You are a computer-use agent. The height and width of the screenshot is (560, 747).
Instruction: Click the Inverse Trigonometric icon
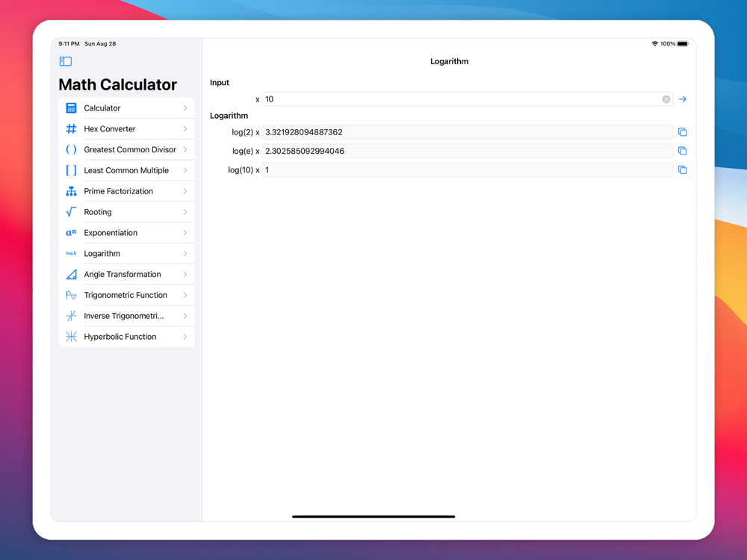point(71,316)
